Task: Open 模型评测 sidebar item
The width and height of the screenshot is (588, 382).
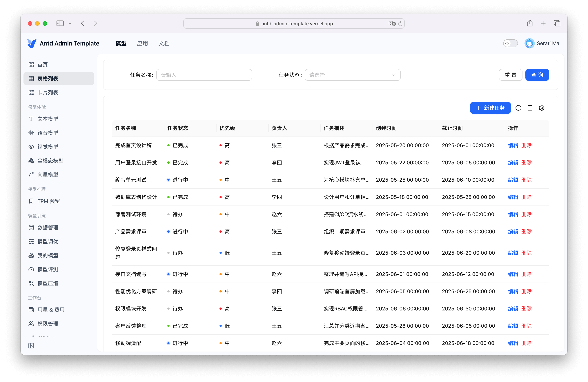Action: point(59,269)
